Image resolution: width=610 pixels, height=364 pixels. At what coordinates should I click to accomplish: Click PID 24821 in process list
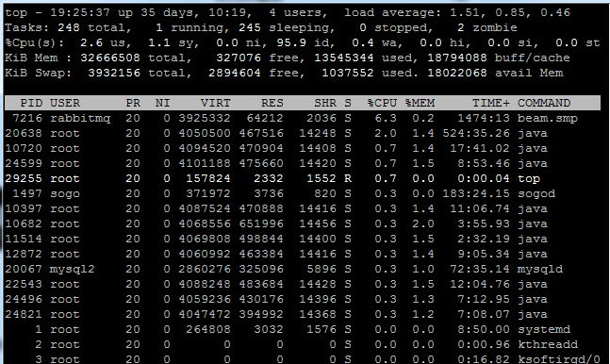(24, 314)
